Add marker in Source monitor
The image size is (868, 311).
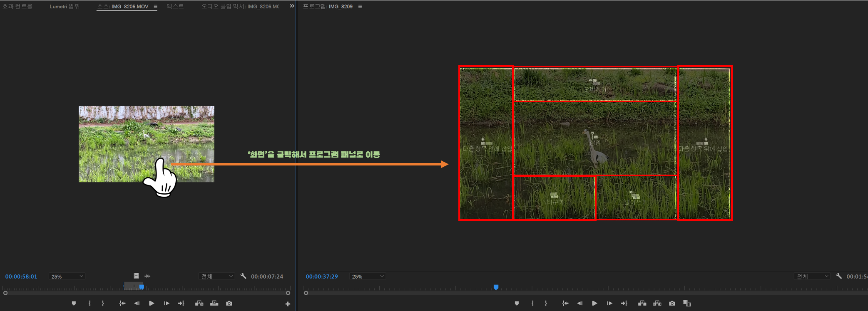coord(74,304)
